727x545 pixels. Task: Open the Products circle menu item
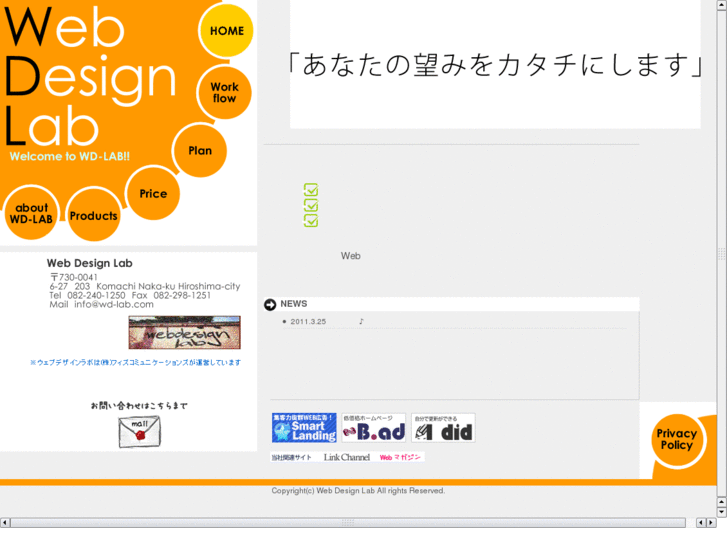[x=93, y=215]
